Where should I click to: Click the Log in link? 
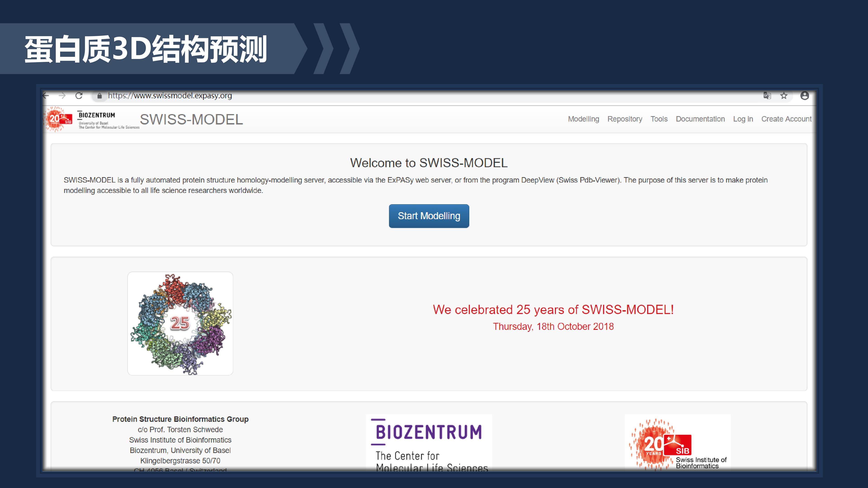coord(743,119)
